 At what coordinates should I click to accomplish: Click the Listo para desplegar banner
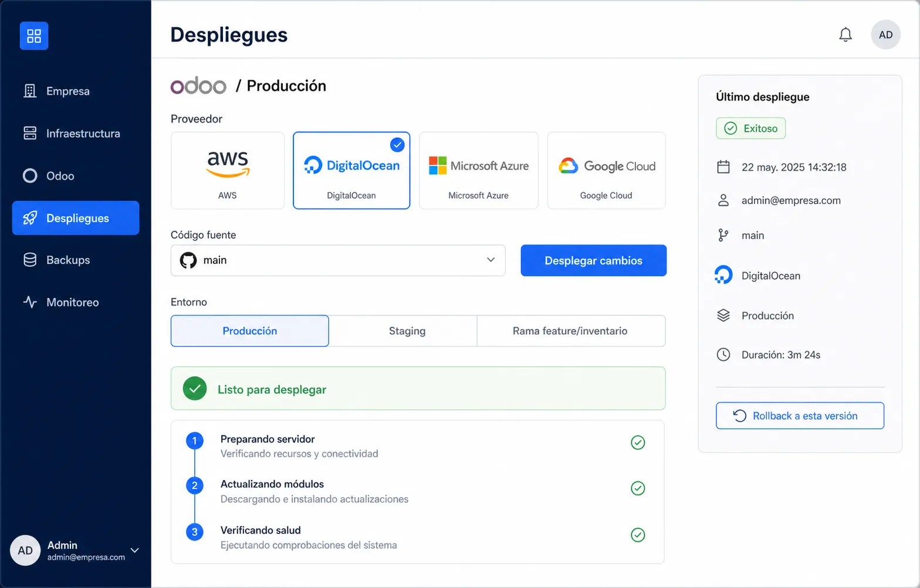418,388
